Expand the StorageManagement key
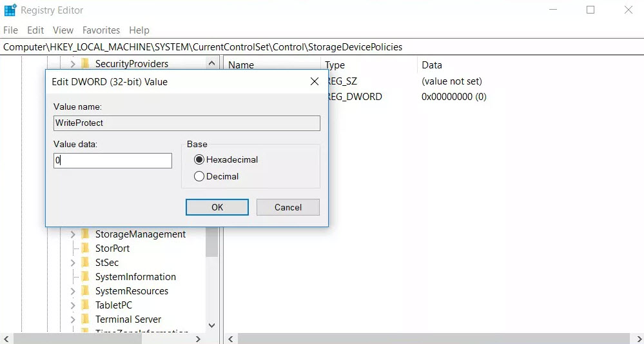Screen dimensions: 644x344 73,234
